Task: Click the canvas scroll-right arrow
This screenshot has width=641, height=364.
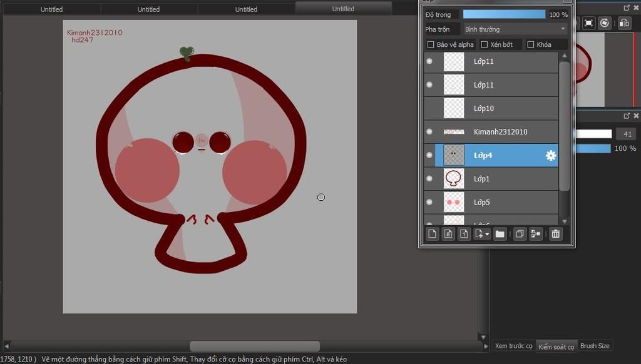Action: [x=486, y=346]
